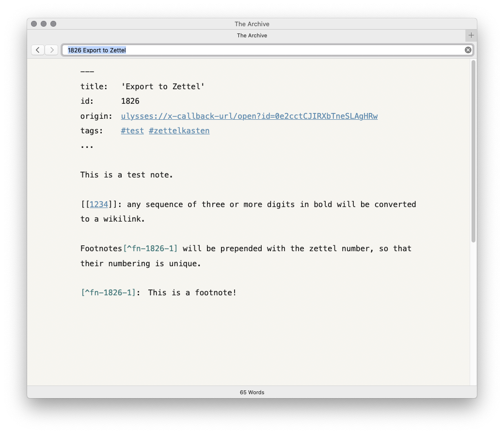
Task: Click the vertical scrollbar thumb of the note
Action: (473, 151)
